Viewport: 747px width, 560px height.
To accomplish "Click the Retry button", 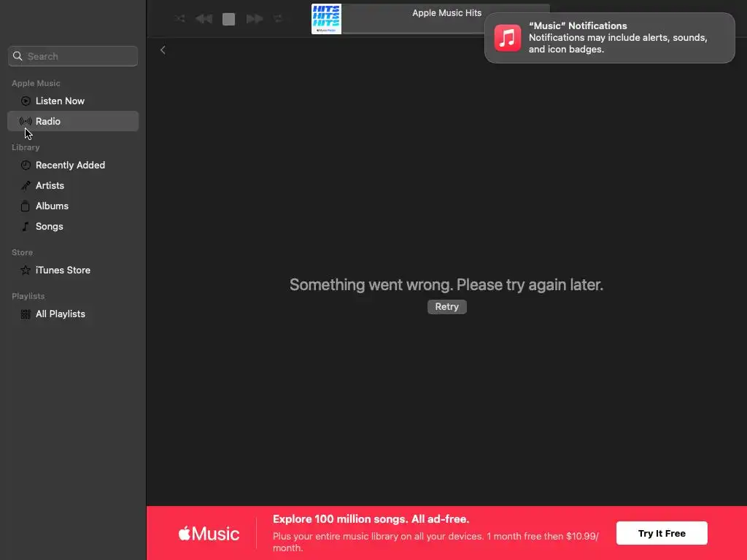I will [x=447, y=307].
